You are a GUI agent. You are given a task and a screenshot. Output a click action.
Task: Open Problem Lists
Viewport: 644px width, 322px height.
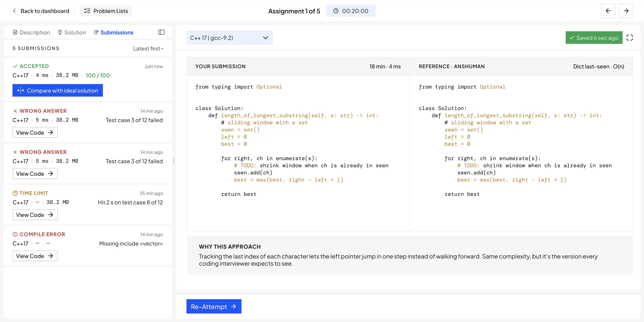[106, 11]
